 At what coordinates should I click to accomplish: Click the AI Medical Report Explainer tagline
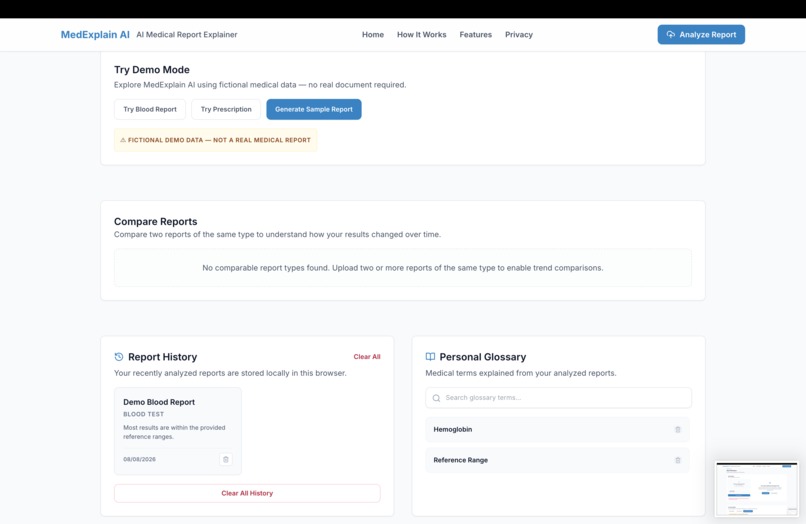(187, 34)
